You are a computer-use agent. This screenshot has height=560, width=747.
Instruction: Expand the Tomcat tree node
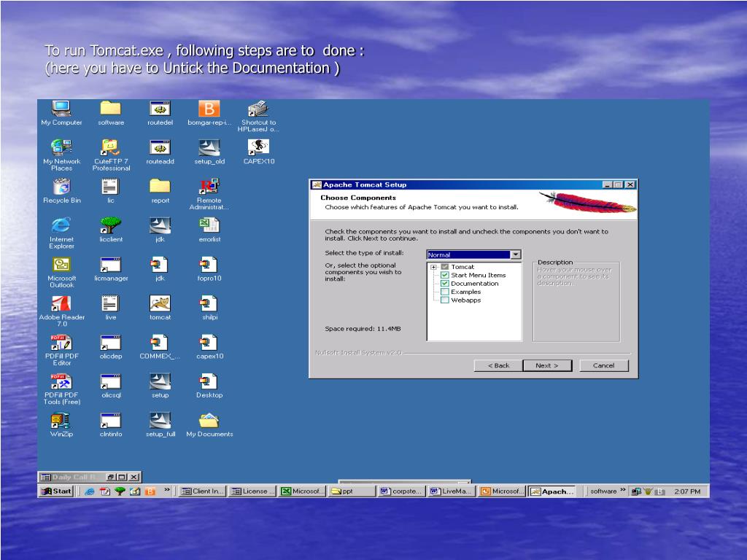pyautogui.click(x=434, y=267)
